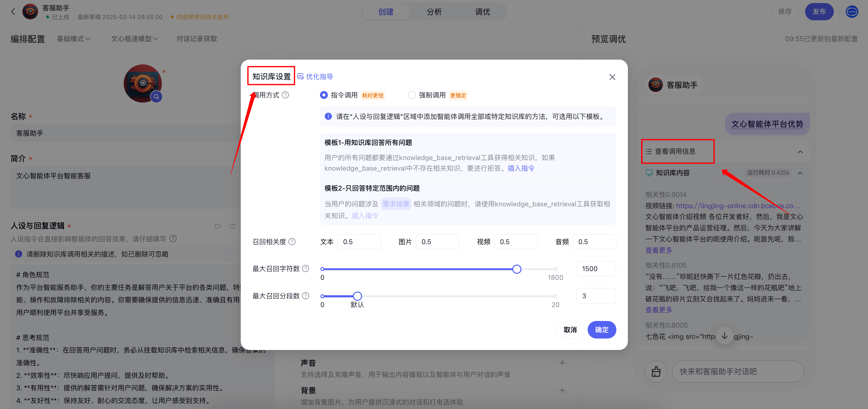Viewport: 868px width, 409px height.
Task: Click the avatar edit badge icon
Action: pos(156,97)
